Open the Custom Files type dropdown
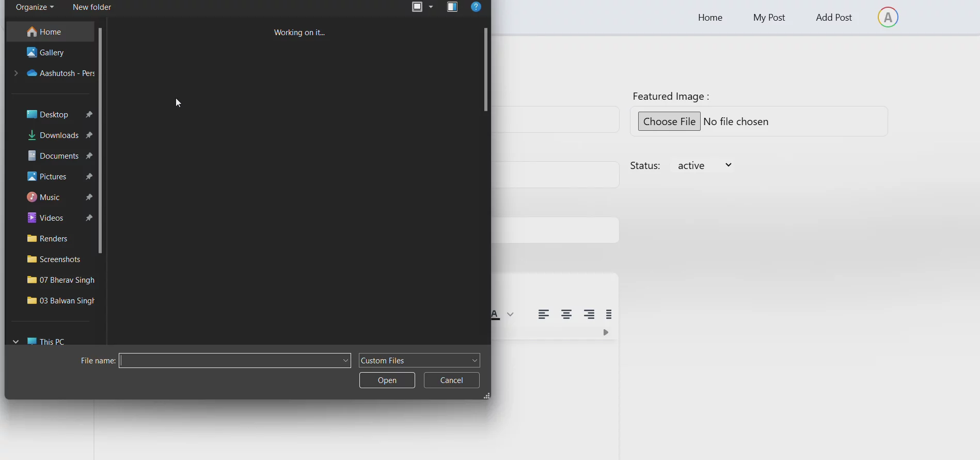 click(419, 360)
